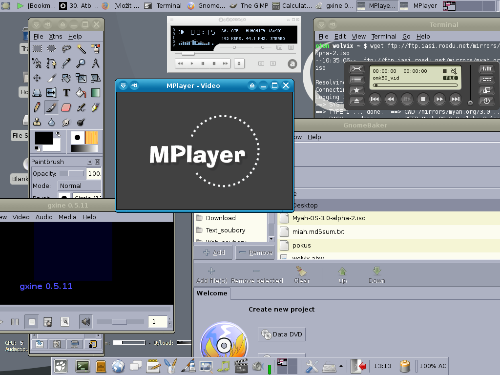Open the Mode Normal dropdown in GIMP
This screenshot has width=500, height=375.
[80, 186]
